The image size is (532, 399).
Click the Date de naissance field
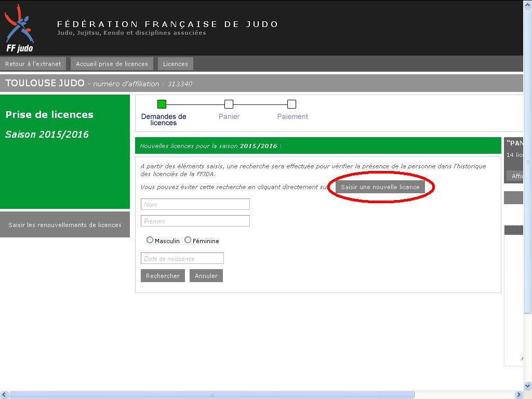[x=182, y=259]
